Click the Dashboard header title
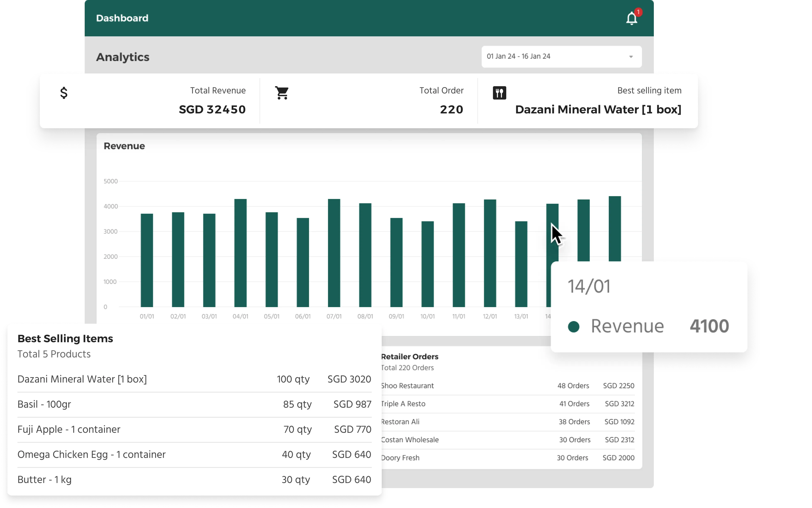Screen dimensions: 812x508 pos(122,18)
